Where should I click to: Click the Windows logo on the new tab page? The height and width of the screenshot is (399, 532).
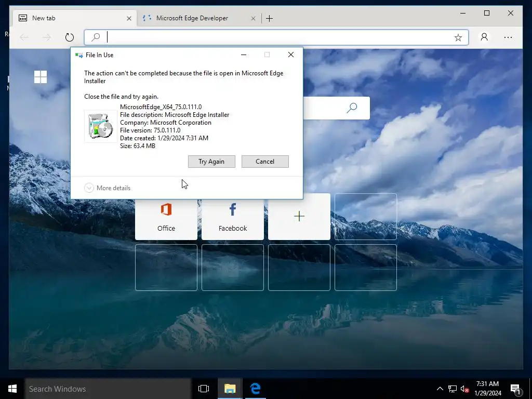pos(41,77)
